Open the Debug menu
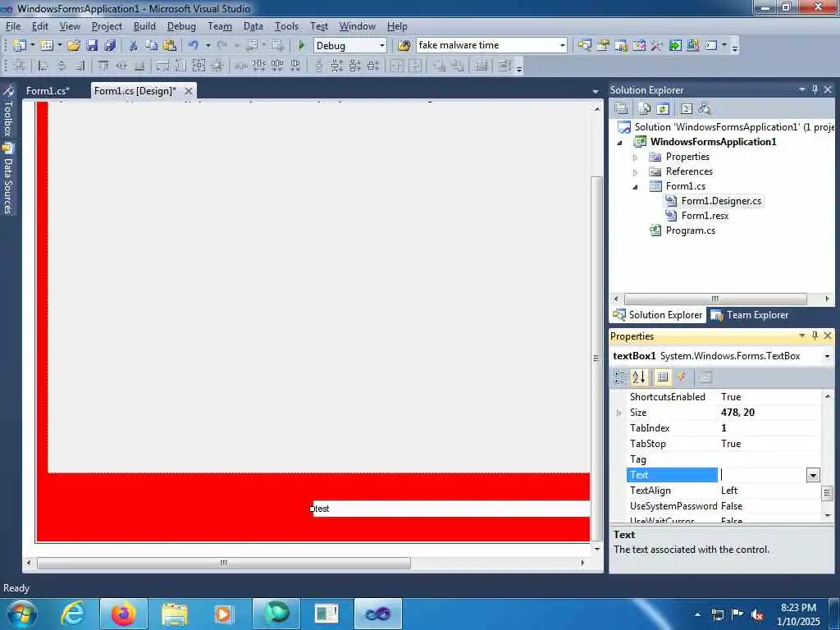840x630 pixels. 181,25
